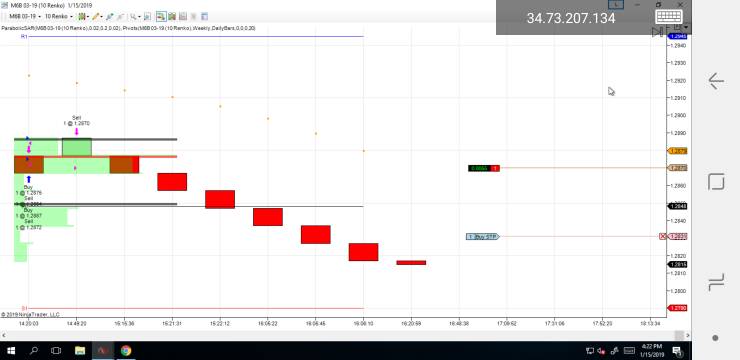Switch to NinjaTrader on the taskbar
This screenshot has height=360, width=740.
pyautogui.click(x=102, y=351)
